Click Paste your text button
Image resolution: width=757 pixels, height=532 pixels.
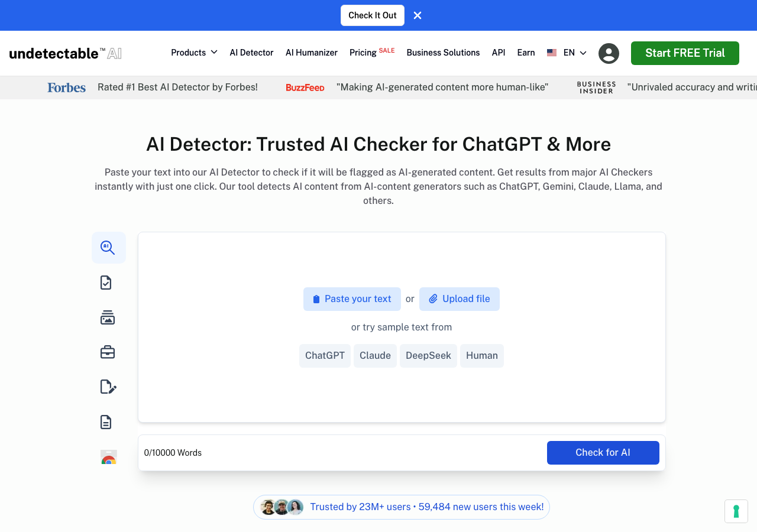point(352,299)
